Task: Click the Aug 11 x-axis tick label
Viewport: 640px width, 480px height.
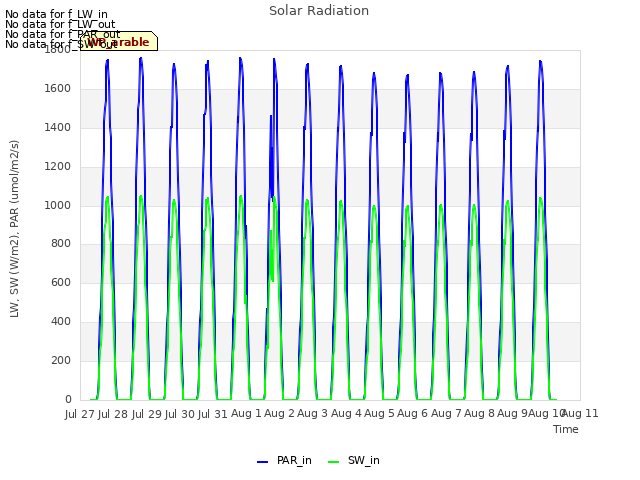Action: click(581, 414)
